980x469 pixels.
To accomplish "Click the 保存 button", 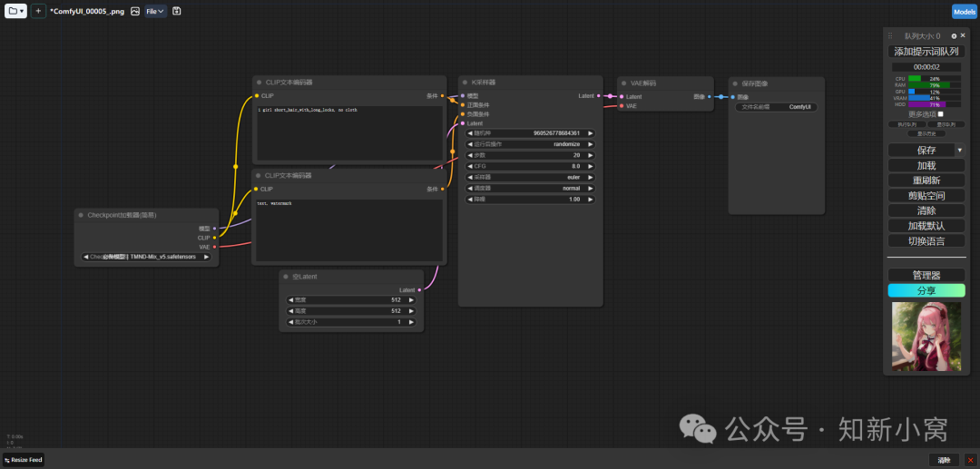I will 921,150.
